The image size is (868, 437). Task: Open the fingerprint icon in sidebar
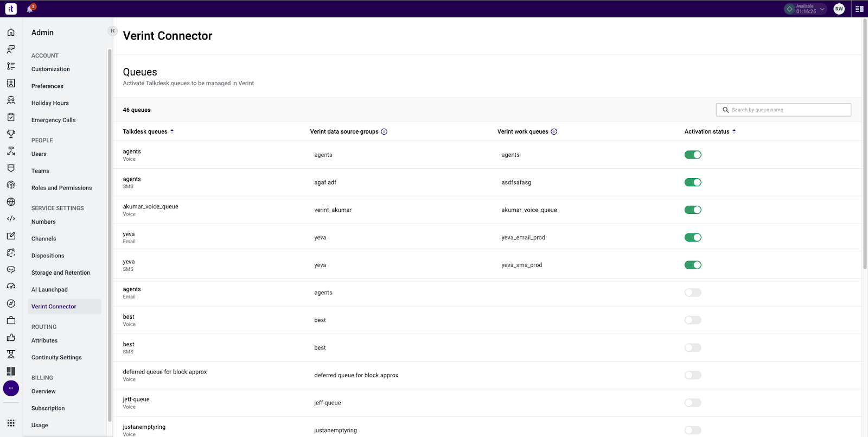[x=11, y=185]
